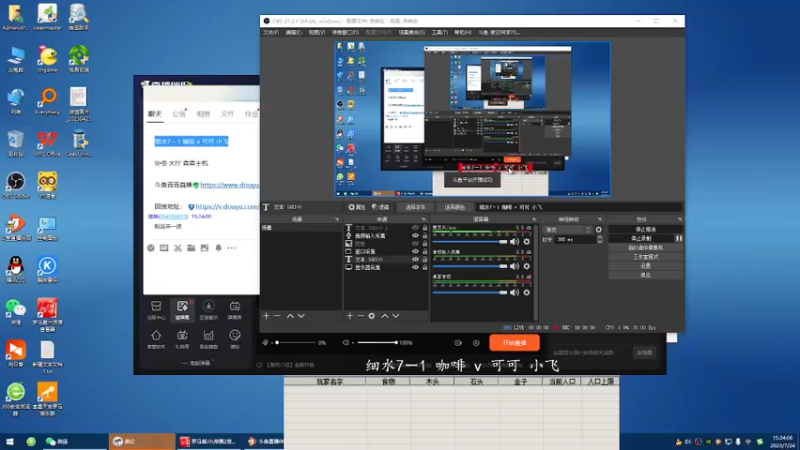
Task: Add a new scene with the plus icon
Action: point(266,316)
